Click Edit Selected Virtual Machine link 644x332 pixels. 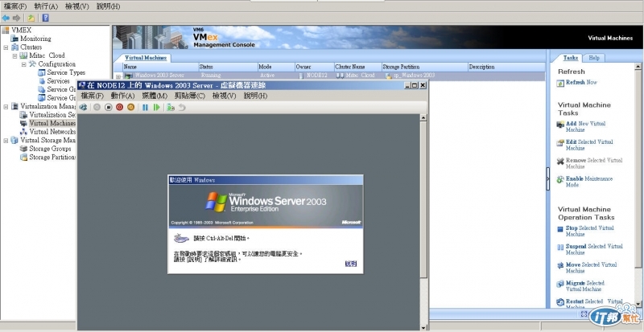589,145
